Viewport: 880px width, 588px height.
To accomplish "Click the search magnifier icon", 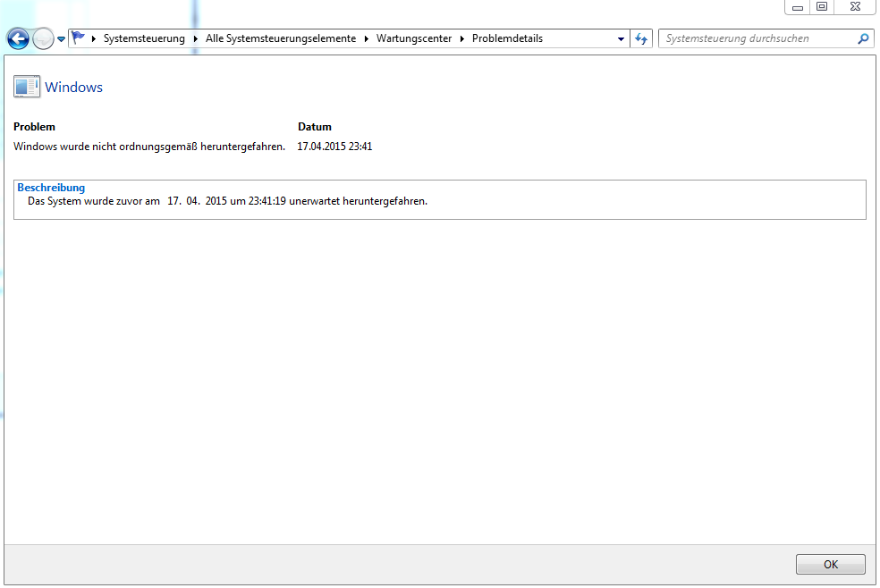I will (x=863, y=38).
